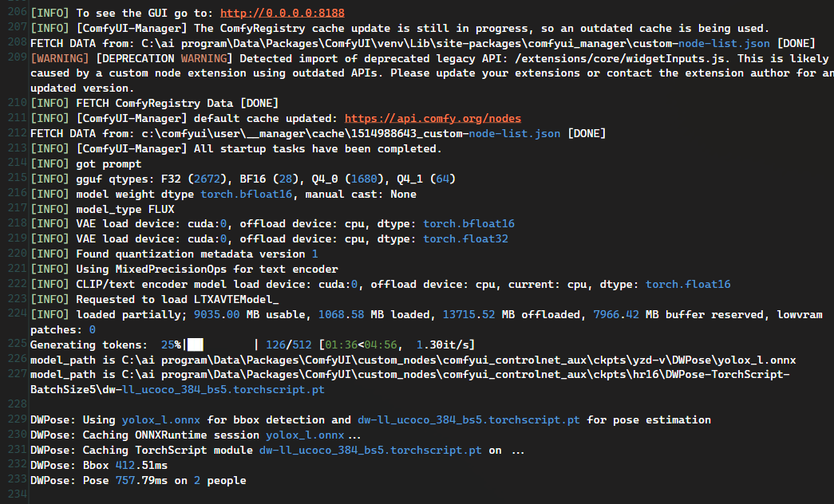
Task: Click 'torch.float32' VAE dtype value
Action: click(x=465, y=239)
